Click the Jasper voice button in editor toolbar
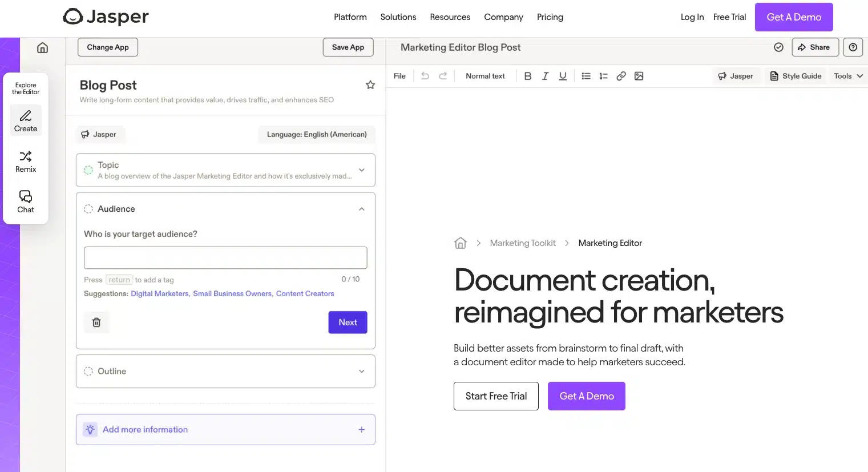The image size is (868, 472). pyautogui.click(x=736, y=76)
